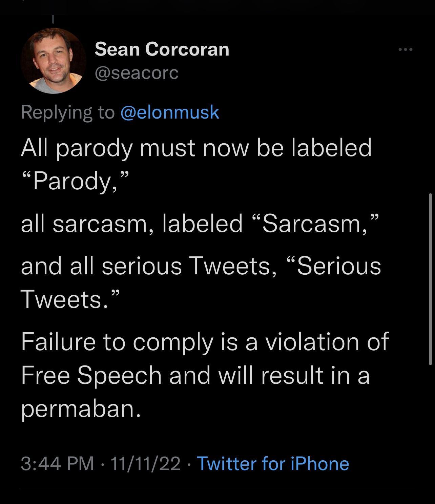Viewport: 435px width, 504px height.
Task: Click the phrase "Free Speech"
Action: pos(91,375)
